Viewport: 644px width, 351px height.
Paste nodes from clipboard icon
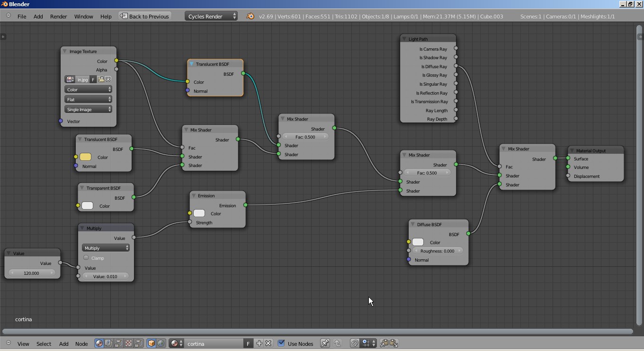pyautogui.click(x=394, y=343)
